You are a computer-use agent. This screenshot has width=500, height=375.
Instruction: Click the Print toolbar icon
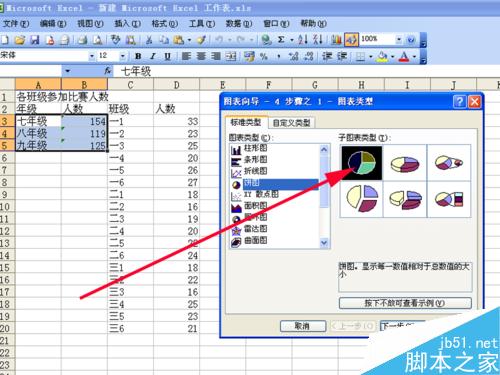pyautogui.click(x=82, y=40)
